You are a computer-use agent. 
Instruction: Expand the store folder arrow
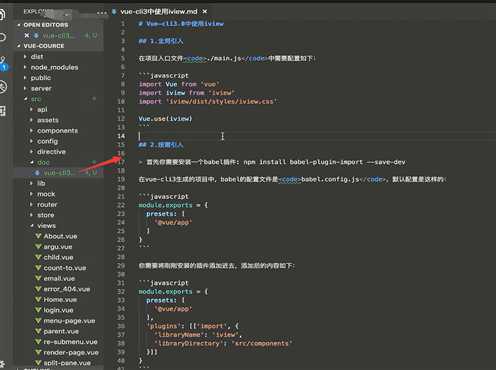(x=31, y=215)
